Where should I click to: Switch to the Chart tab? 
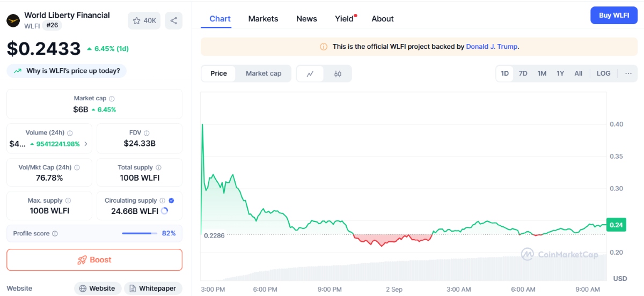220,19
